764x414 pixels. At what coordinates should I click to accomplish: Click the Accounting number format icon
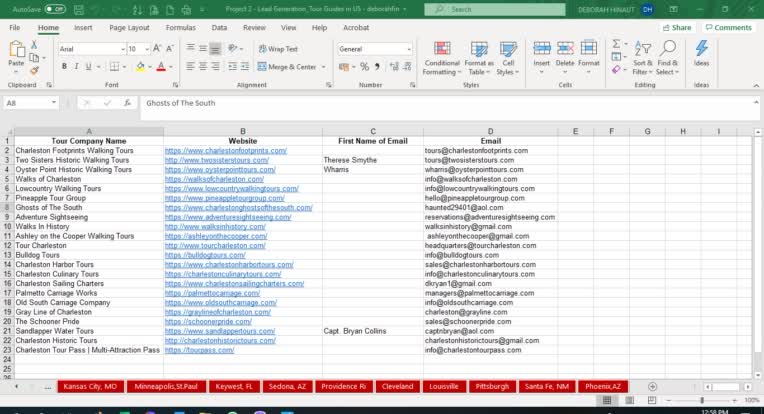click(x=344, y=67)
